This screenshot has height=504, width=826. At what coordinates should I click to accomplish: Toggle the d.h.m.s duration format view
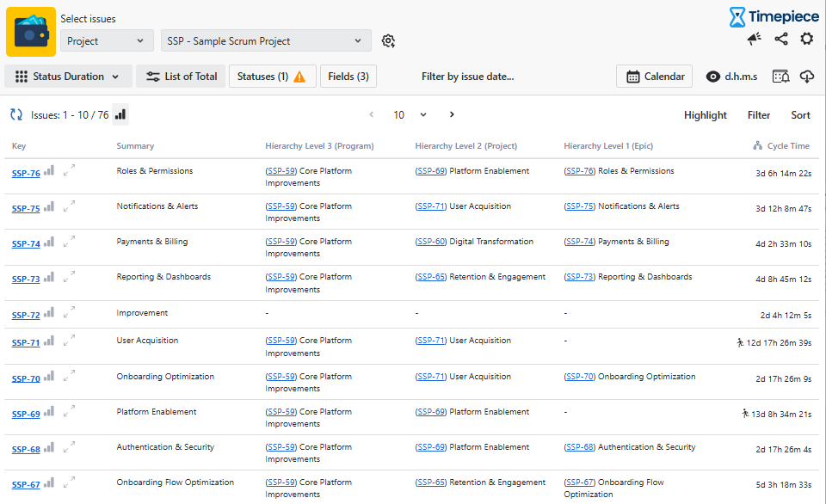tap(732, 77)
